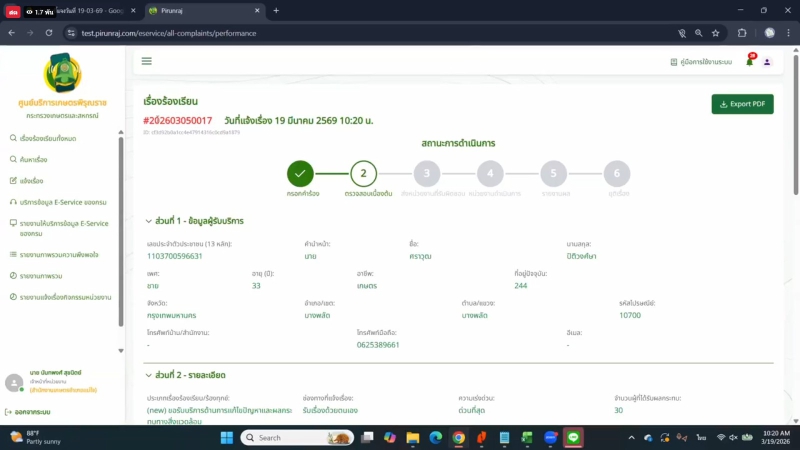The image size is (800, 450).
Task: Open LINE app from the taskbar
Action: [x=574, y=437]
